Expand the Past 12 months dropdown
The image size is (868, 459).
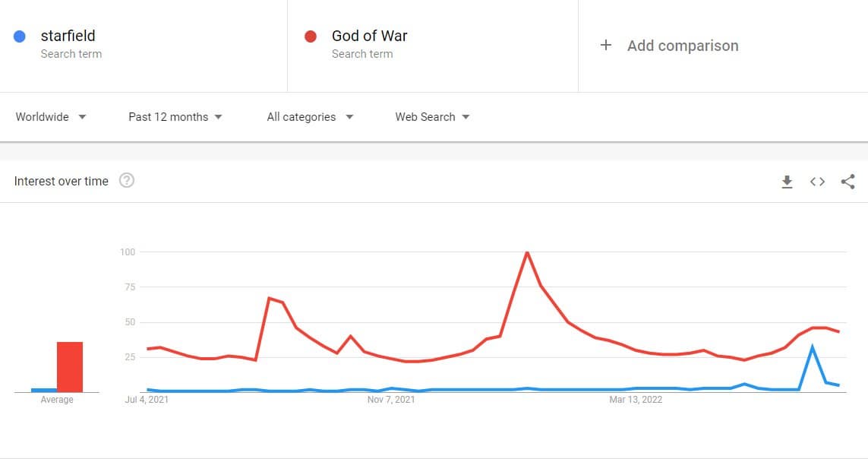coord(175,117)
